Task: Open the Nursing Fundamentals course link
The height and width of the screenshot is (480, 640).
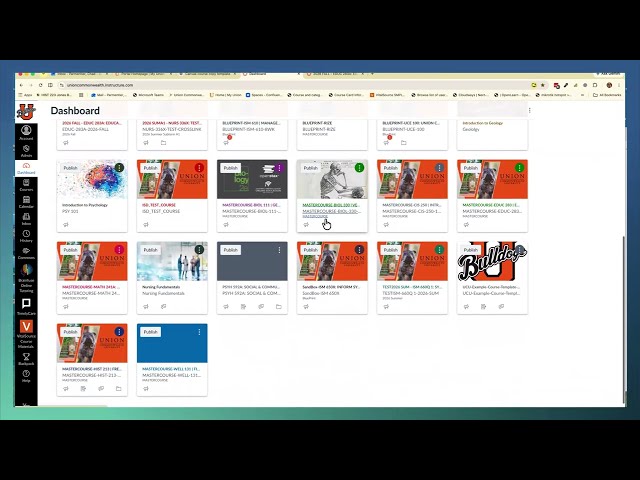Action: pos(161,287)
